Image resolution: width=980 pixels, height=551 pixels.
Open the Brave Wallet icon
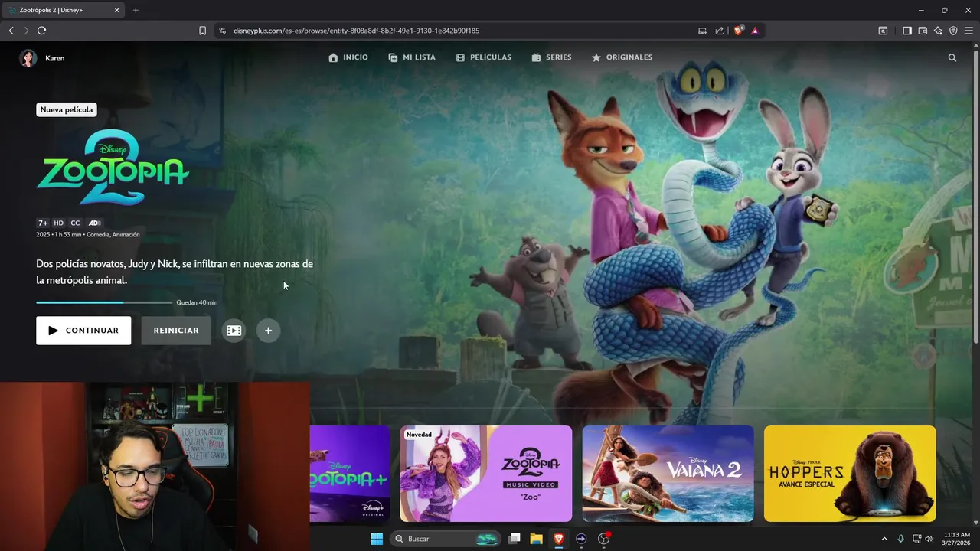pyautogui.click(x=923, y=31)
